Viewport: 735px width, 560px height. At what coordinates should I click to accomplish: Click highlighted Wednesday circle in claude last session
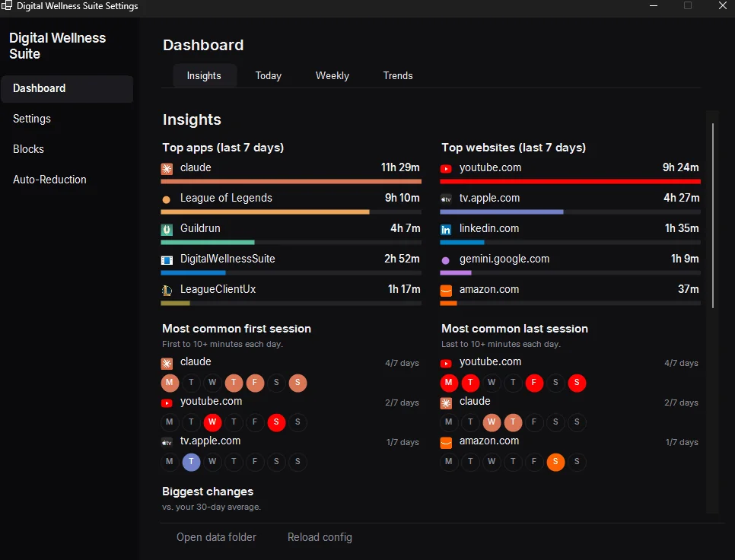point(492,422)
